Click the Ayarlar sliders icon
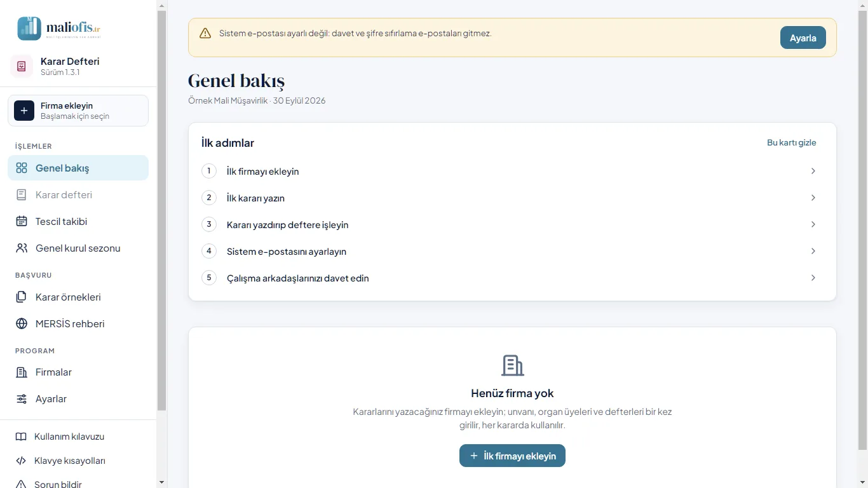Viewport: 868px width, 488px height. (x=22, y=399)
